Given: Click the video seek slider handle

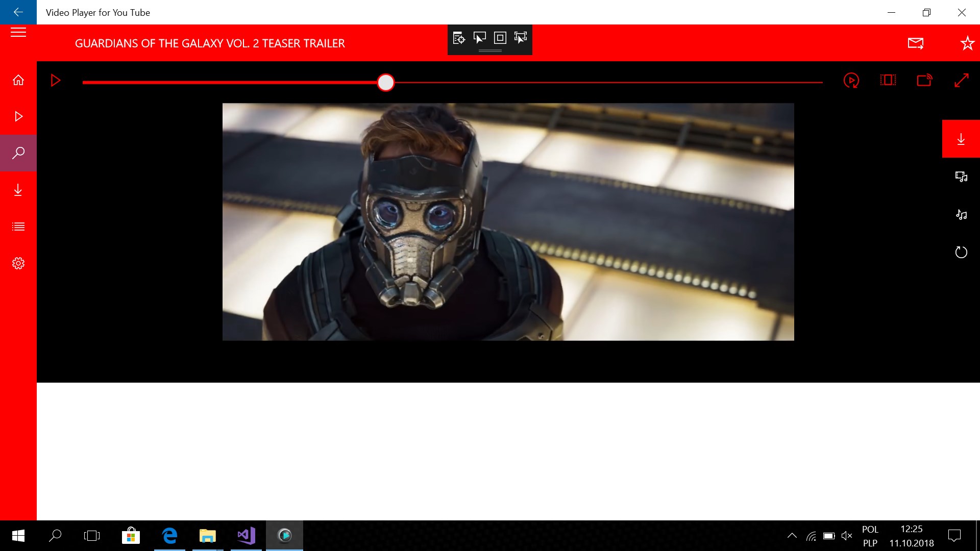Looking at the screenshot, I should tap(386, 82).
